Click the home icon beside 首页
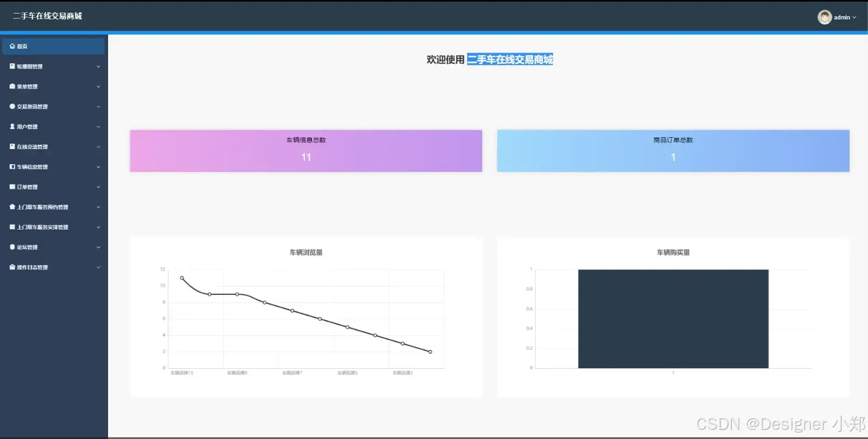The image size is (868, 439). point(12,46)
